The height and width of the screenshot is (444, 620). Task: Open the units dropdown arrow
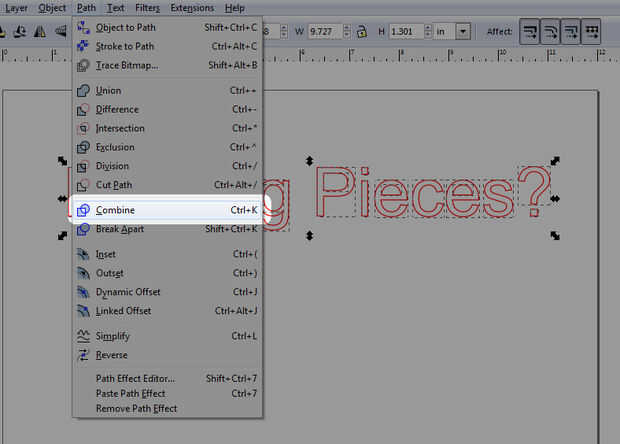tap(463, 31)
